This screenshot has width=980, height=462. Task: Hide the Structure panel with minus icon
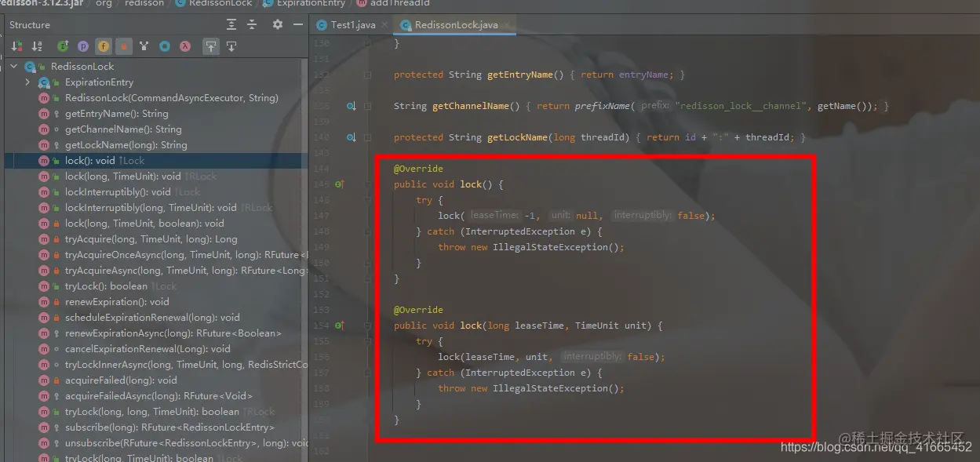pyautogui.click(x=297, y=25)
